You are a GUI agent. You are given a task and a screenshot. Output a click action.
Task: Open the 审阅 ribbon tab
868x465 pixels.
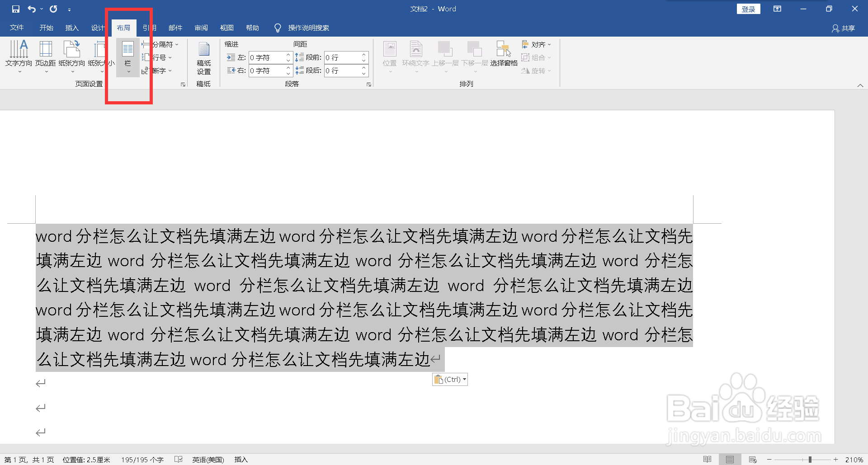click(x=201, y=28)
